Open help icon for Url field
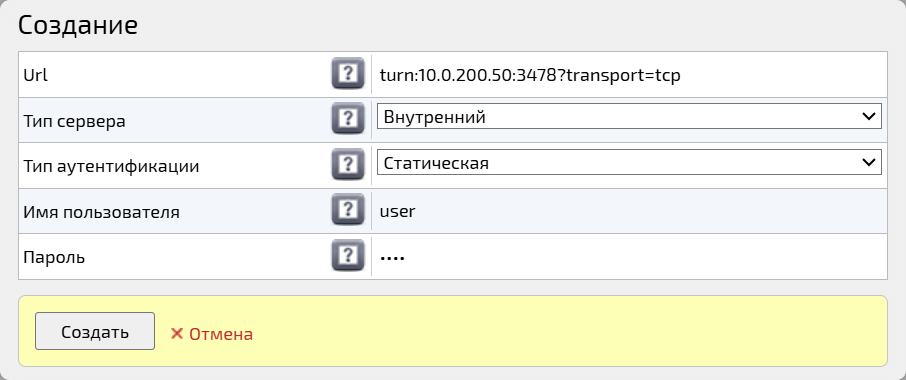The image size is (906, 380). point(348,73)
